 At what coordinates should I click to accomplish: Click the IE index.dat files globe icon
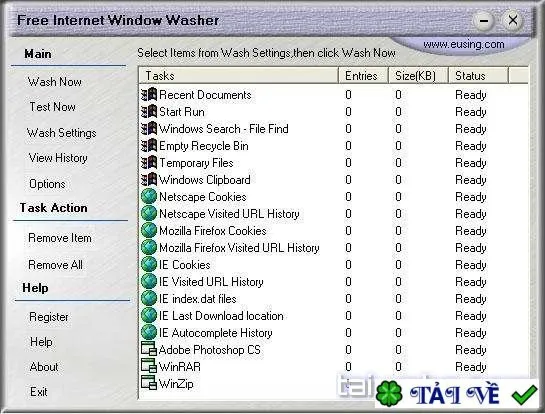pyautogui.click(x=149, y=299)
